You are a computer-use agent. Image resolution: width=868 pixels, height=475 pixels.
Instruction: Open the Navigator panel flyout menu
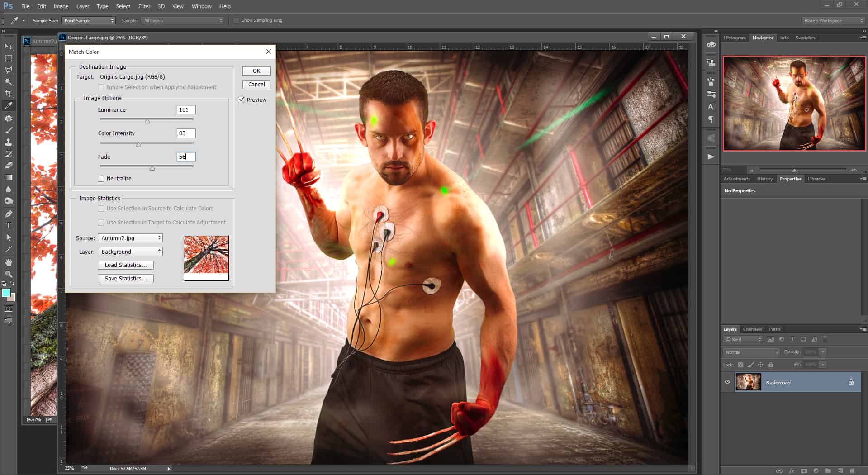[863, 38]
